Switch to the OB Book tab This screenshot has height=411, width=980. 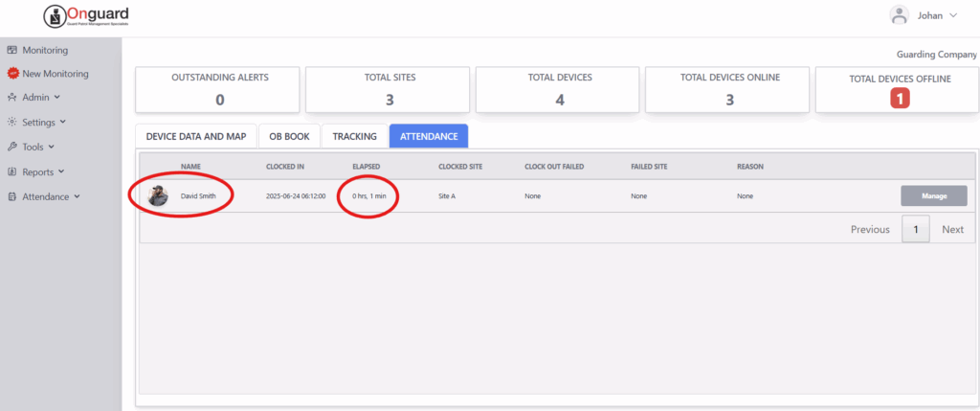tap(289, 136)
